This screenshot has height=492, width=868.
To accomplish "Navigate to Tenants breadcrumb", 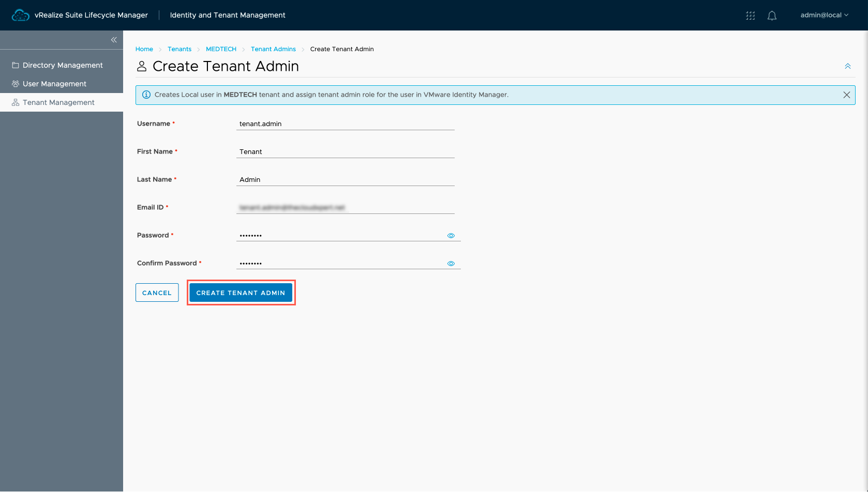I will (x=179, y=49).
